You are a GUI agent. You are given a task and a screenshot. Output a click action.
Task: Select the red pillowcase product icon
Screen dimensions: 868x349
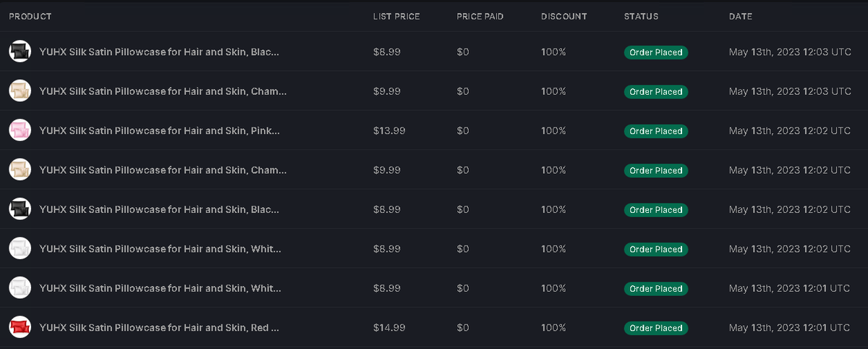pos(20,327)
